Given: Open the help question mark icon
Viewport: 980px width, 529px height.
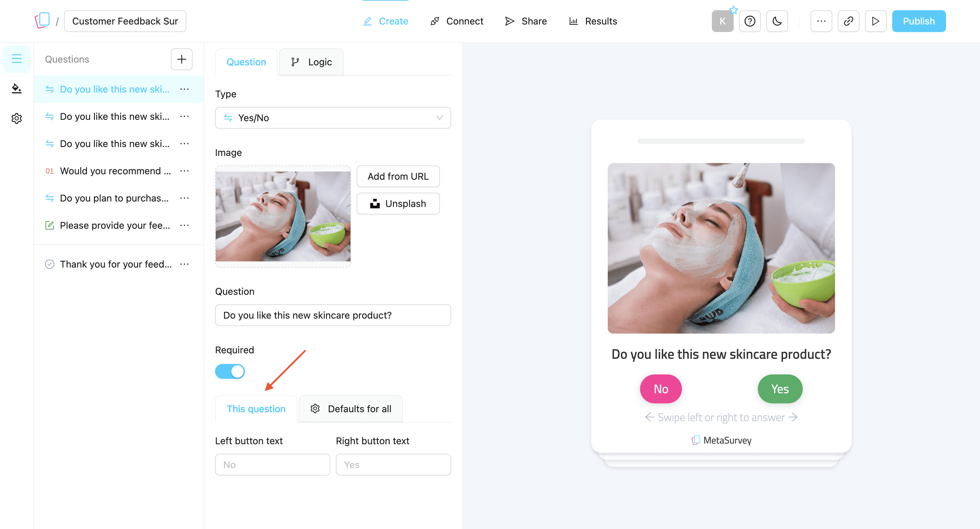Looking at the screenshot, I should (x=749, y=21).
